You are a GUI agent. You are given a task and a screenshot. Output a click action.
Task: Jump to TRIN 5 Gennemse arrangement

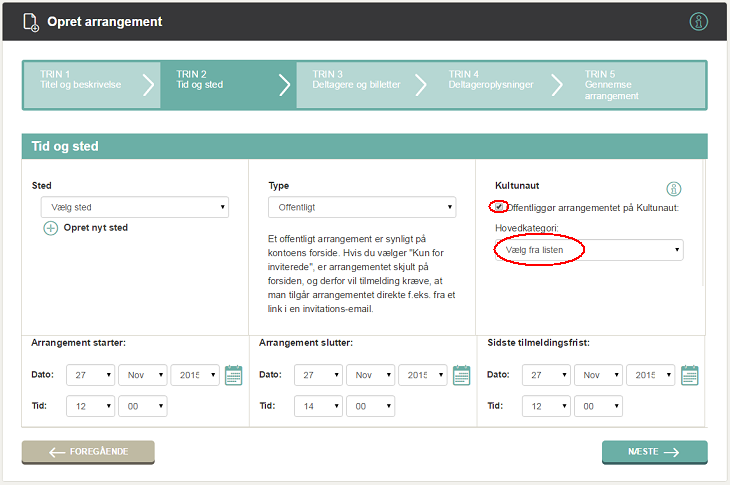[x=637, y=85]
